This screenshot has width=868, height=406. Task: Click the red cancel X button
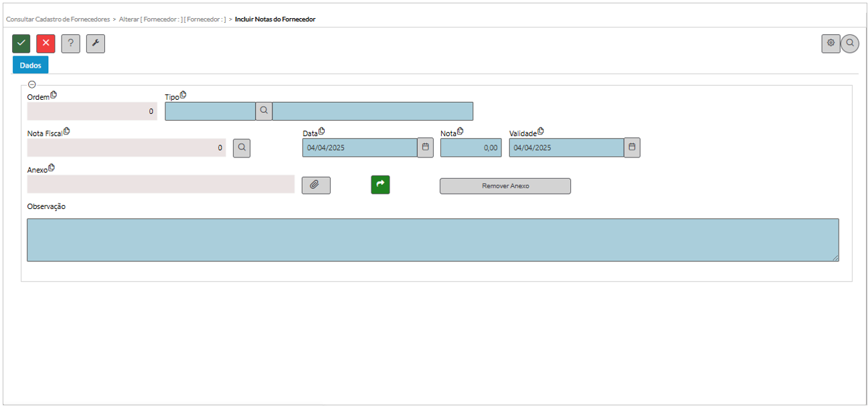(46, 44)
